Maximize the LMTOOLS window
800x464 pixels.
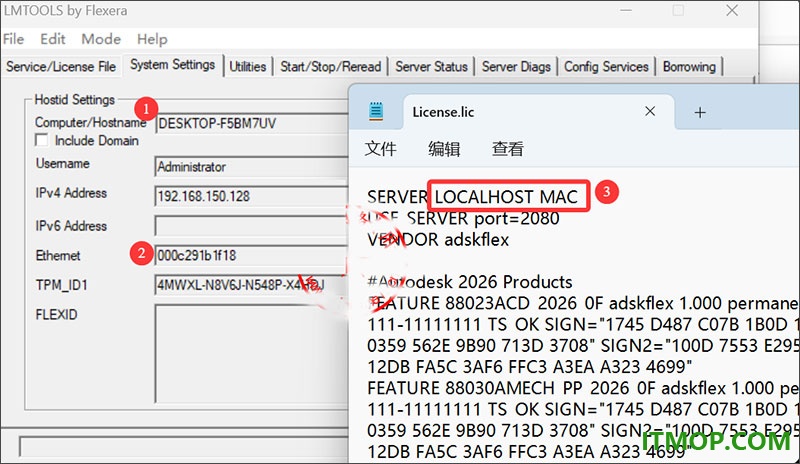[x=678, y=10]
